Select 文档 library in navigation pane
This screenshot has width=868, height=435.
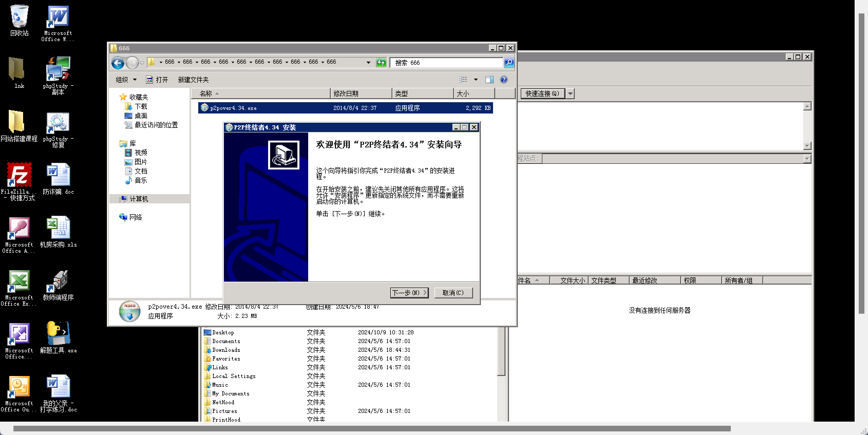136,171
